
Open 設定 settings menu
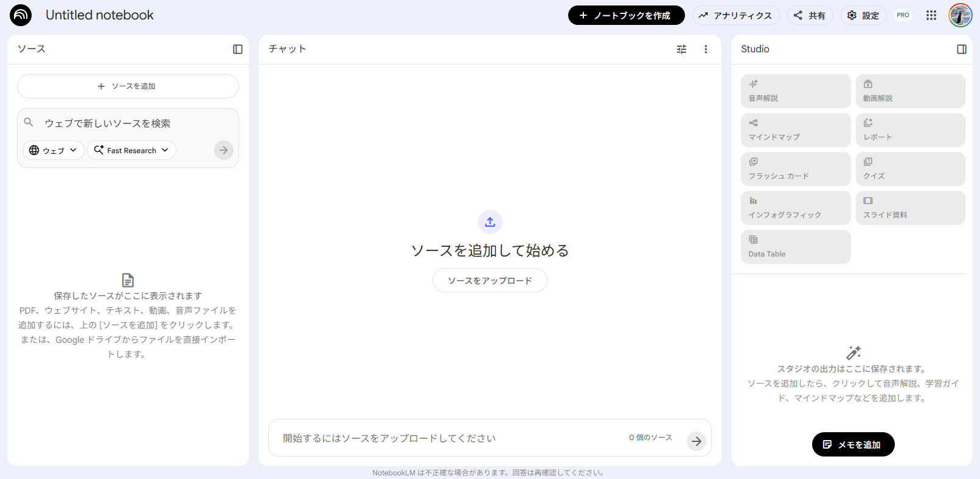(x=863, y=15)
